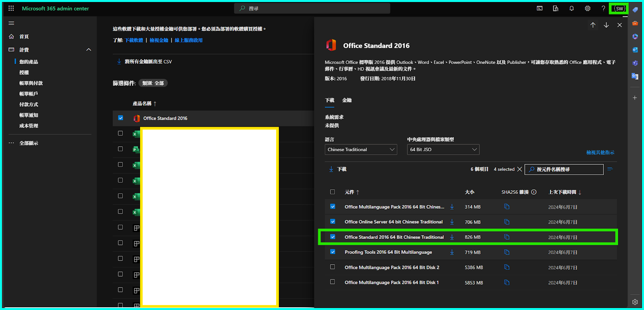
Task: Click the 下載 button above components list
Action: [x=338, y=169]
